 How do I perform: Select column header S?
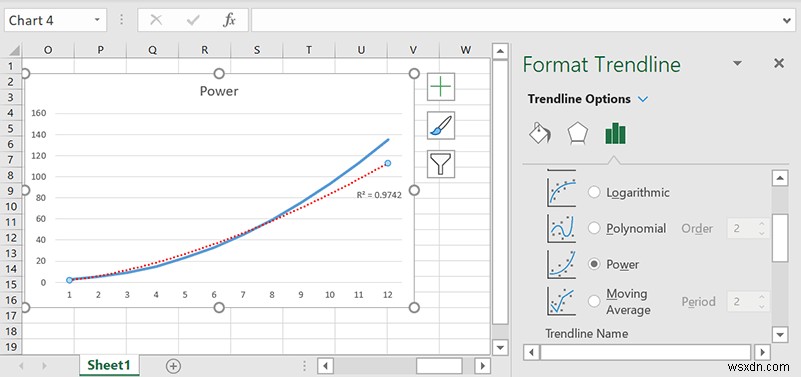256,50
